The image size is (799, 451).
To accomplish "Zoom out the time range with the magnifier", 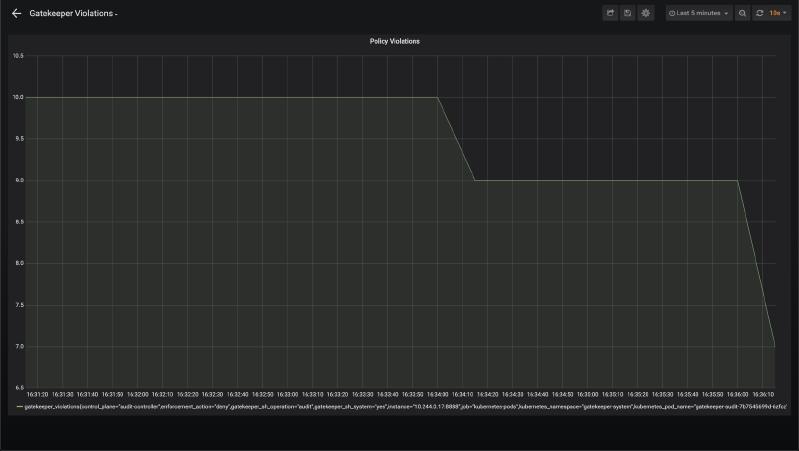I will click(x=742, y=13).
